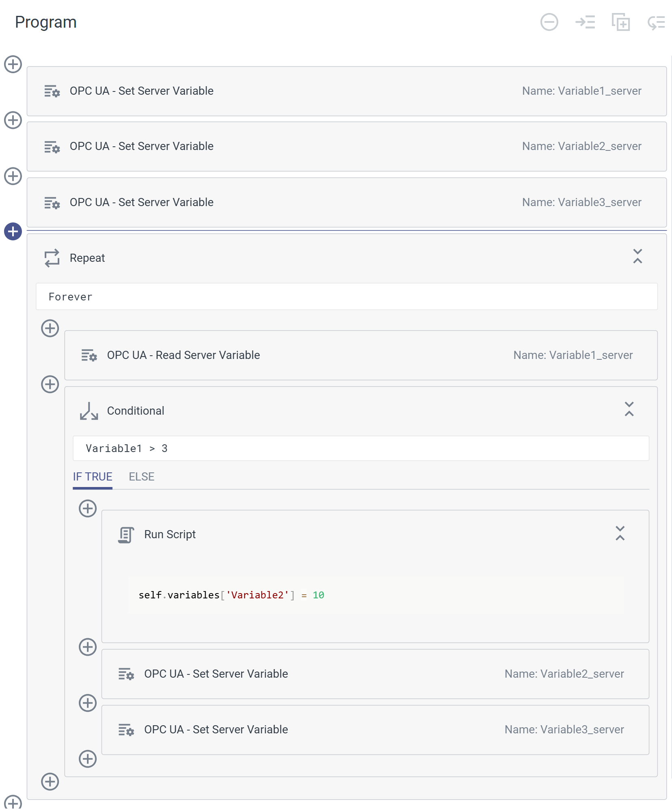The width and height of the screenshot is (672, 811).
Task: Click the Conditional branch icon
Action: point(89,411)
